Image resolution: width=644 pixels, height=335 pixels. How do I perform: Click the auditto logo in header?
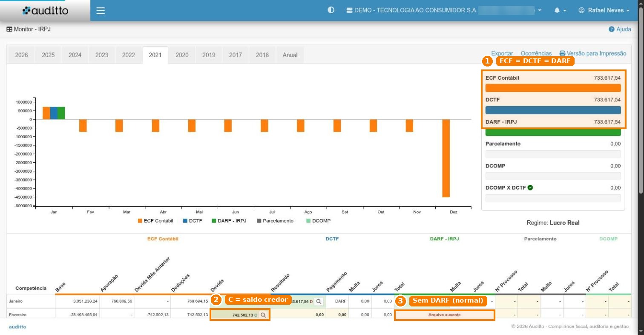[x=45, y=11]
